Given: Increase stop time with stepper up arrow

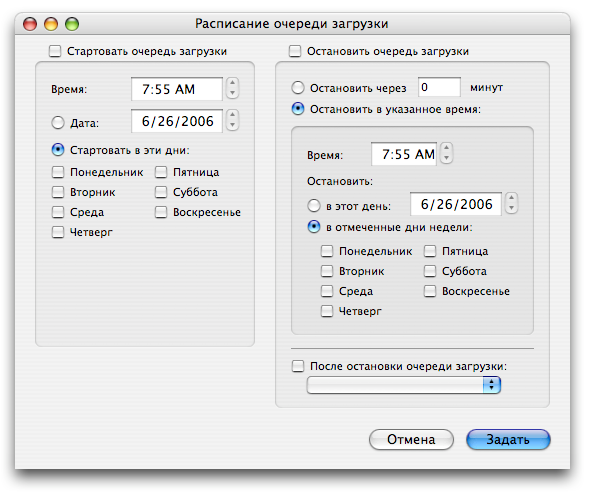Looking at the screenshot, I should tap(447, 148).
